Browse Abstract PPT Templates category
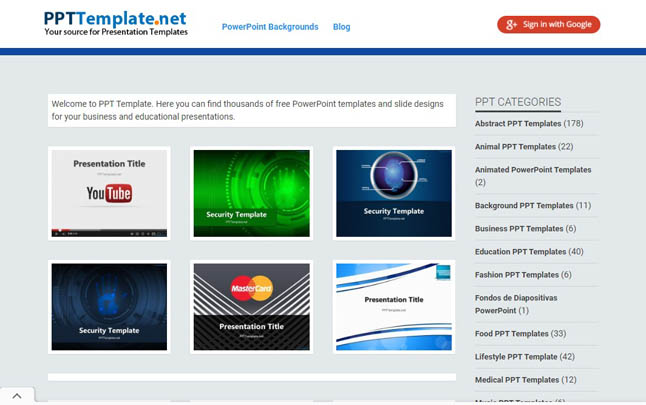Viewport: 646px width, 405px height. pos(518,124)
